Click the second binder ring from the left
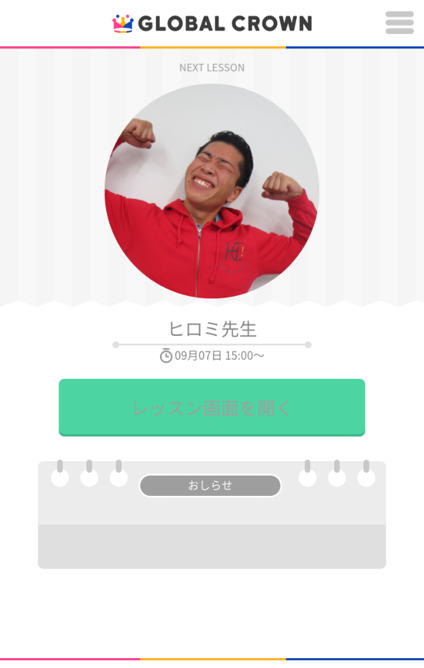424x668 pixels. click(x=89, y=473)
